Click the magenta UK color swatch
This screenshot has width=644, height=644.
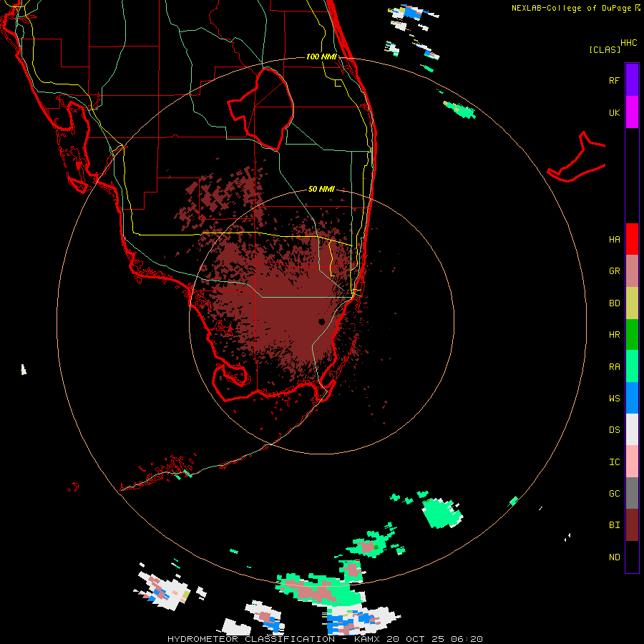632,112
